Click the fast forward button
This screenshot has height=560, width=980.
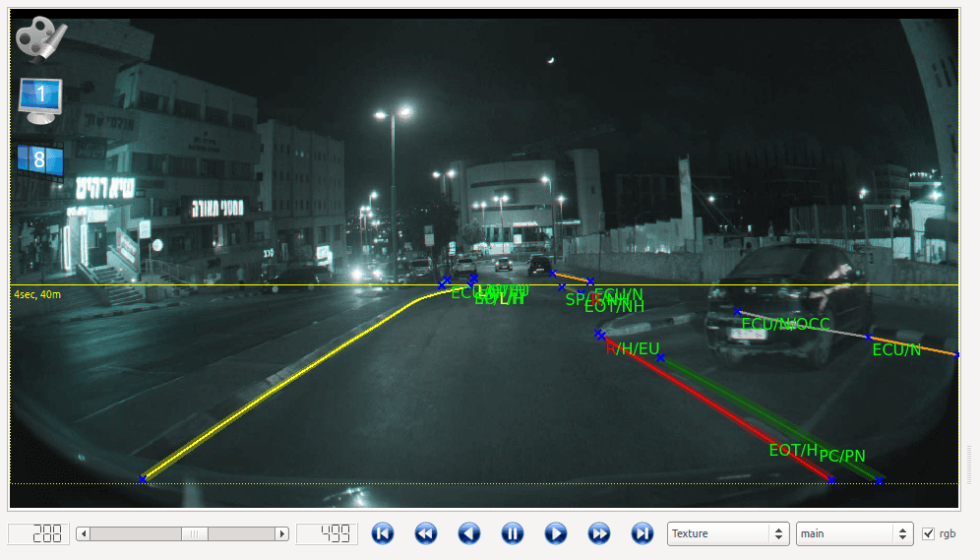(x=599, y=533)
